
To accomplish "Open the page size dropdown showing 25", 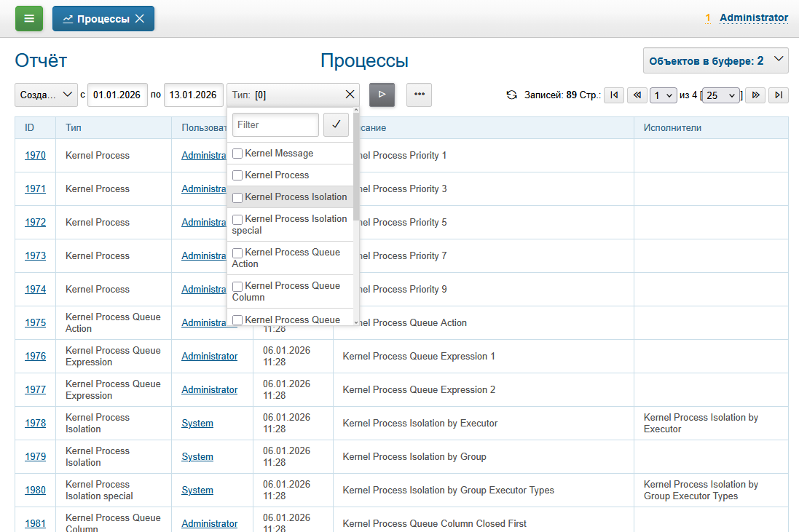I will click(x=721, y=95).
